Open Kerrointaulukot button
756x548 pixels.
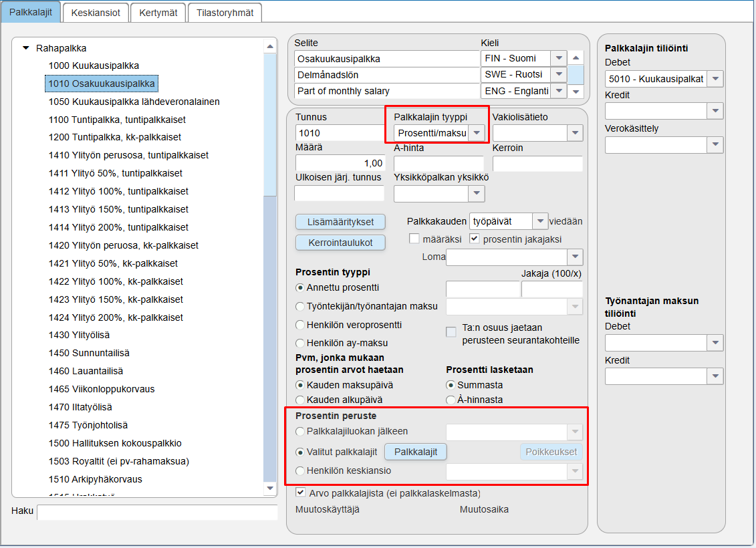(x=340, y=243)
